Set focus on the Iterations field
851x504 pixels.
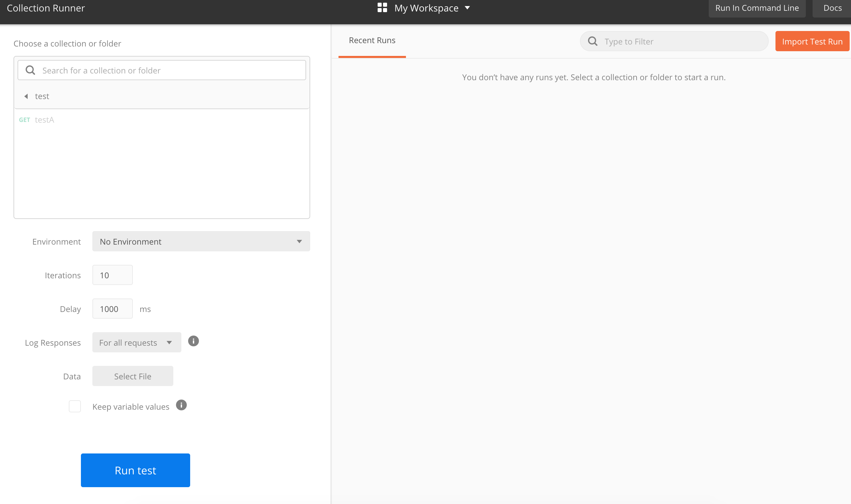[112, 275]
